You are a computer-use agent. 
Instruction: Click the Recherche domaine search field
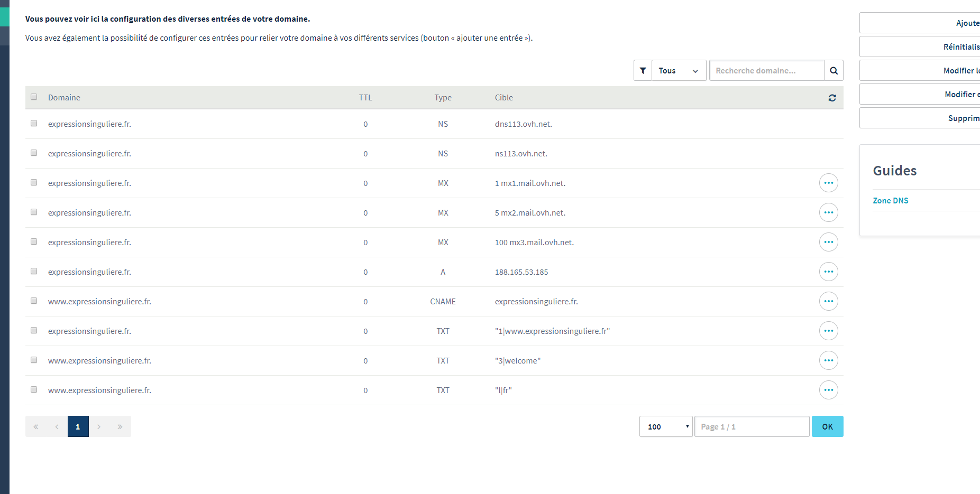766,70
